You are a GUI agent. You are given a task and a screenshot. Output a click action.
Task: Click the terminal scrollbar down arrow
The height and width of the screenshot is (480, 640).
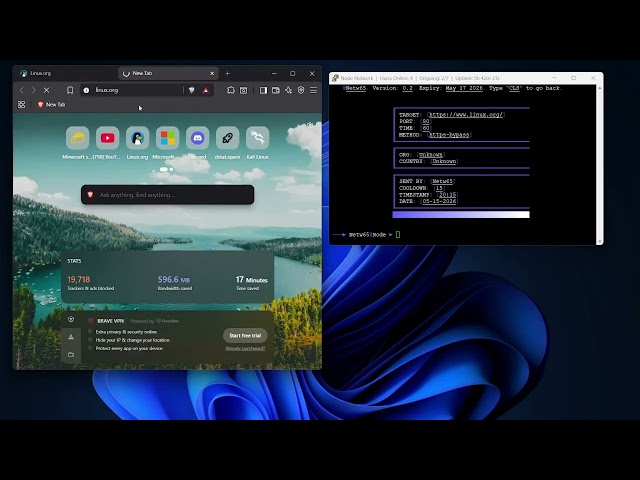[600, 241]
